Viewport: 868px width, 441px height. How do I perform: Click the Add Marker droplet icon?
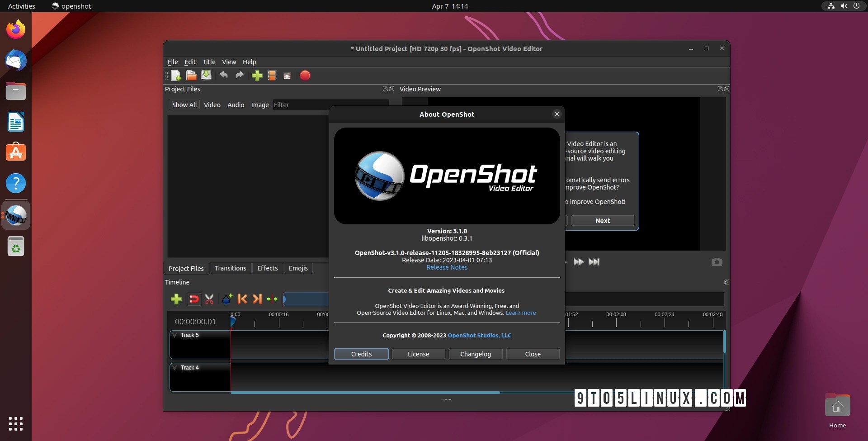point(226,299)
